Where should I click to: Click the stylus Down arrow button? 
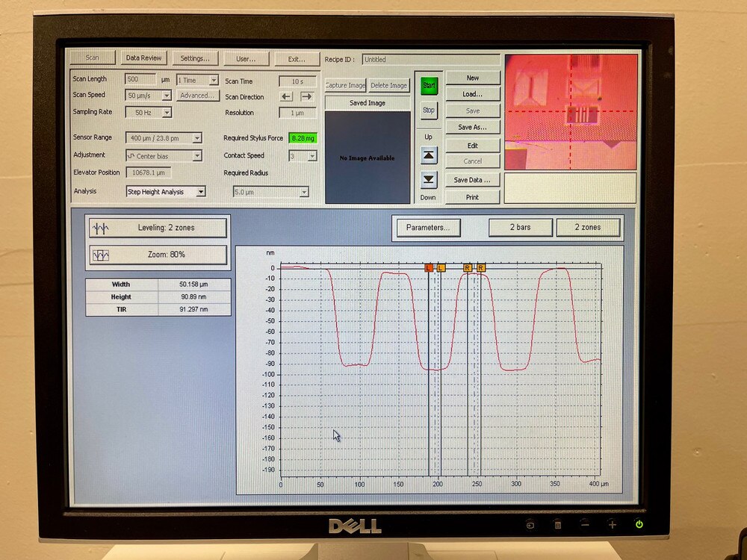pyautogui.click(x=428, y=179)
